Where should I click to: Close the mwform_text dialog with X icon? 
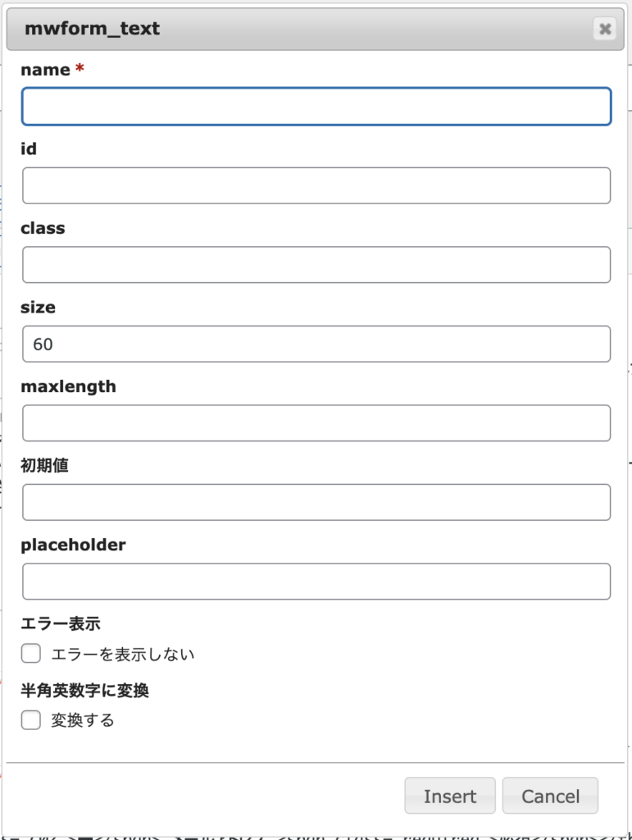605,30
